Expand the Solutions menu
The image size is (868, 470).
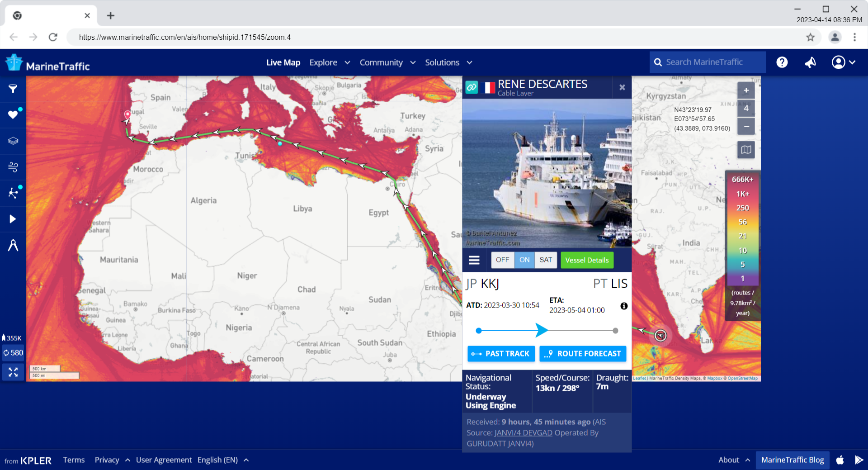pos(448,62)
